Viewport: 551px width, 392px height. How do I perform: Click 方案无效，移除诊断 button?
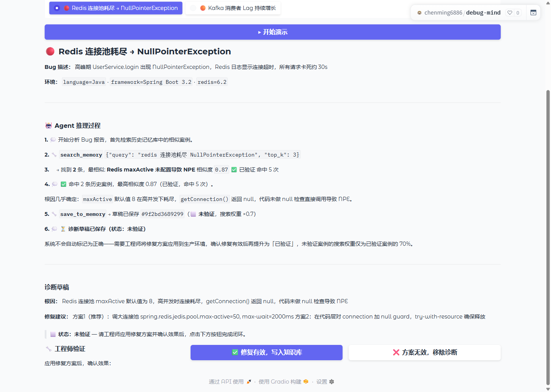click(424, 353)
